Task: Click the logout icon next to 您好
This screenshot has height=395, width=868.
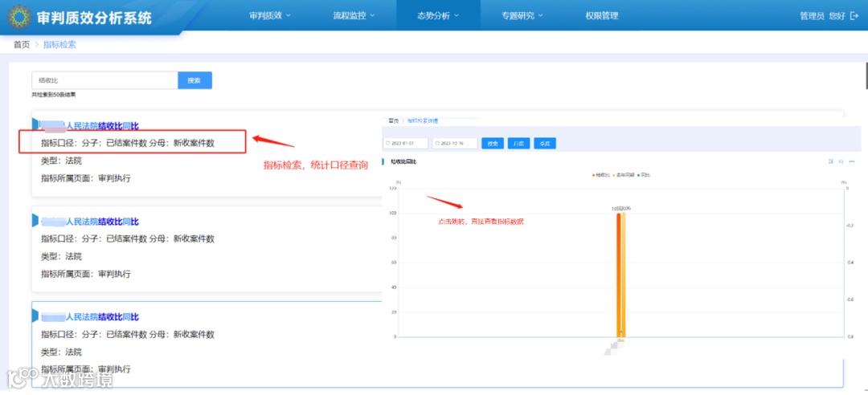Action: [854, 16]
